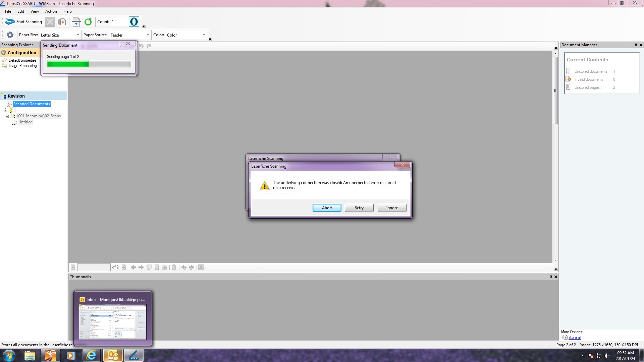Open the View menu
Screen dimensions: 644x362
(35, 11)
